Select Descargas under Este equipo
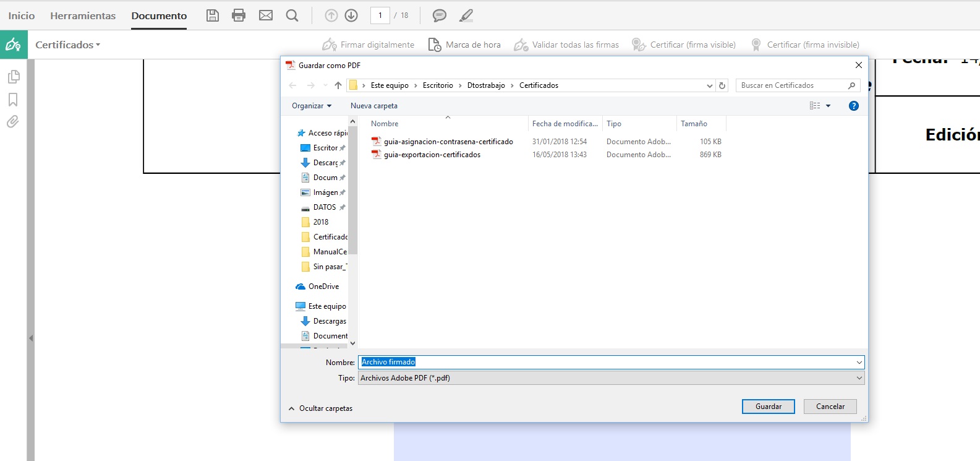980x461 pixels. coord(323,321)
